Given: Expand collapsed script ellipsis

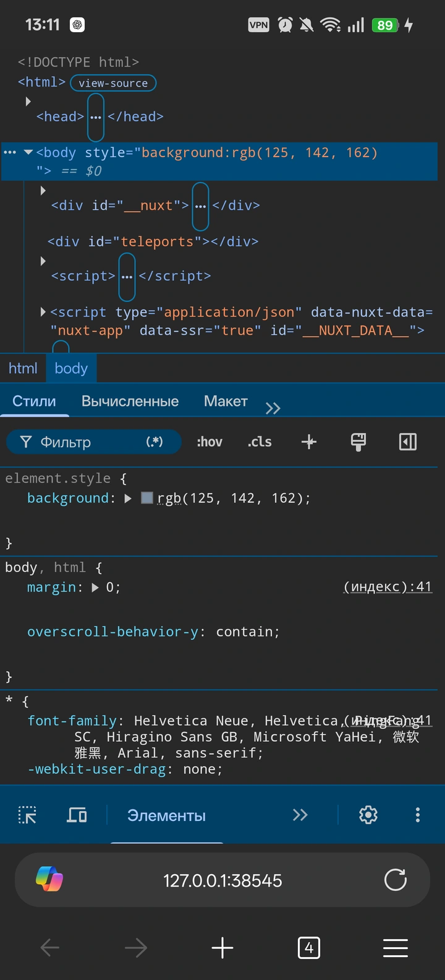Looking at the screenshot, I should pos(127,276).
